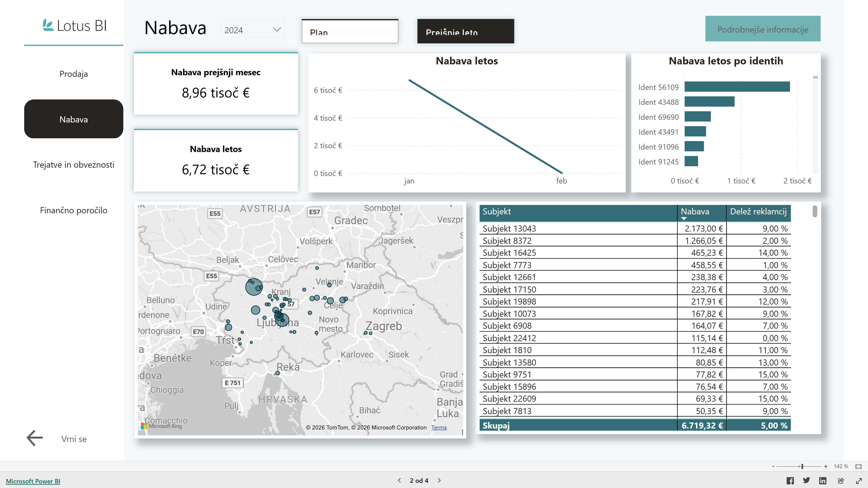868x488 pixels.
Task: Enter full screen mode
Action: click(859, 481)
